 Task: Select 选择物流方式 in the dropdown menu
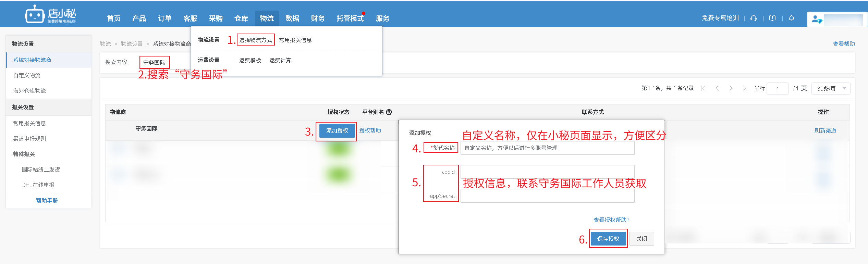(x=256, y=40)
